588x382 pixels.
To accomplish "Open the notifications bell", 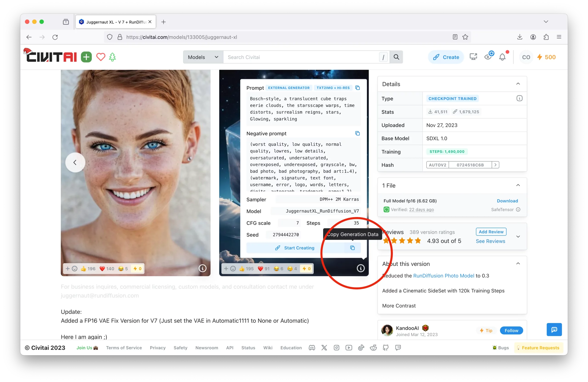I will tap(502, 57).
